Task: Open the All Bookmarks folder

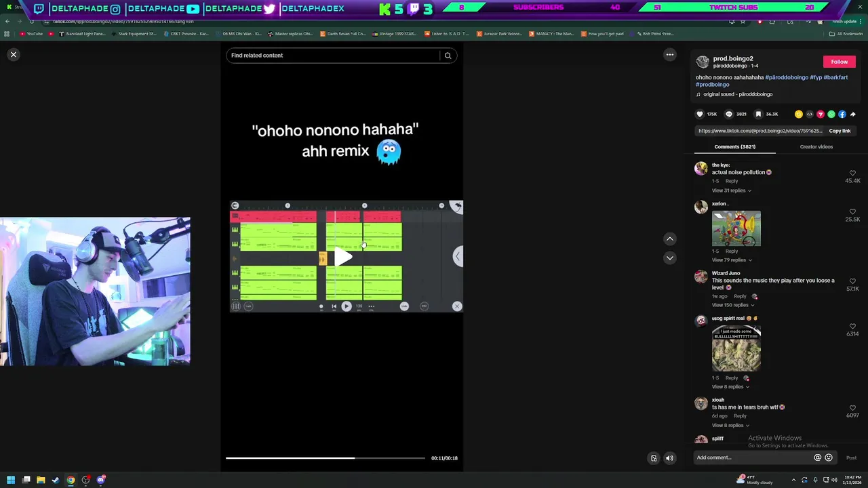Action: (846, 34)
